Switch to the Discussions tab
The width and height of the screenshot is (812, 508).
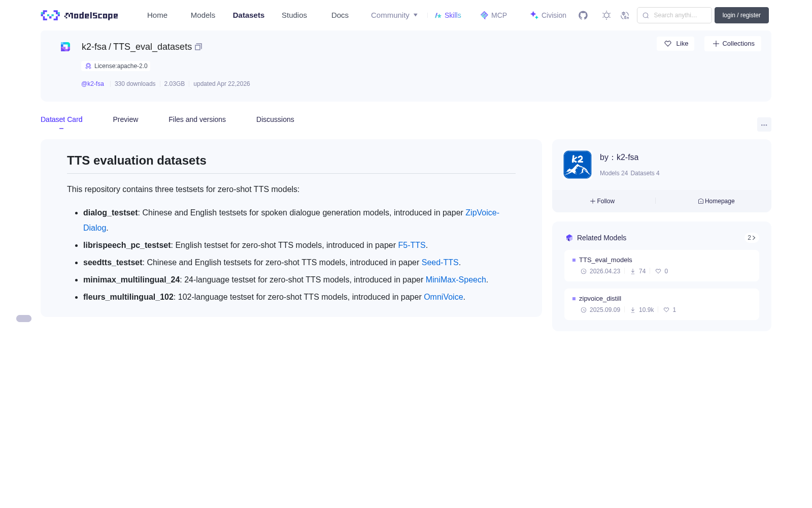tap(275, 119)
